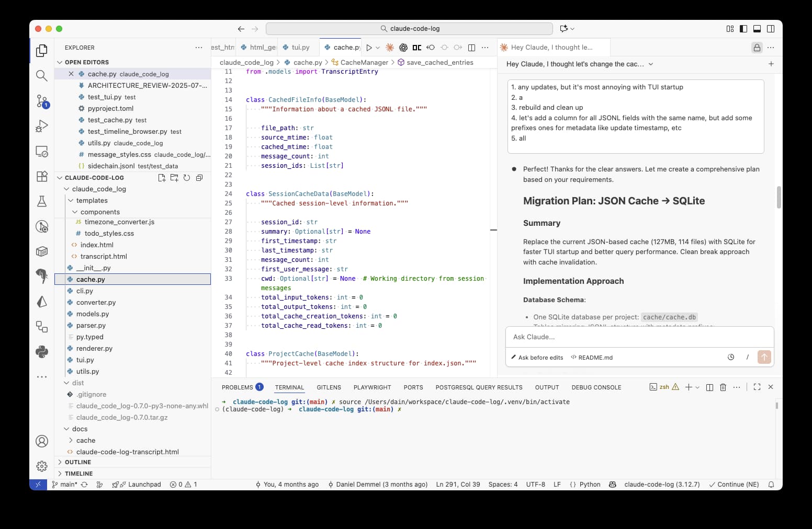Collapse the templates folder
This screenshot has width=812, height=529.
point(92,201)
